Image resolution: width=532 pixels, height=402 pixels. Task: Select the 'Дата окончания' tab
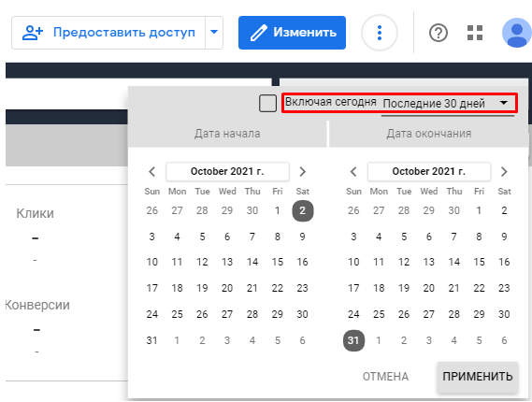(x=429, y=134)
